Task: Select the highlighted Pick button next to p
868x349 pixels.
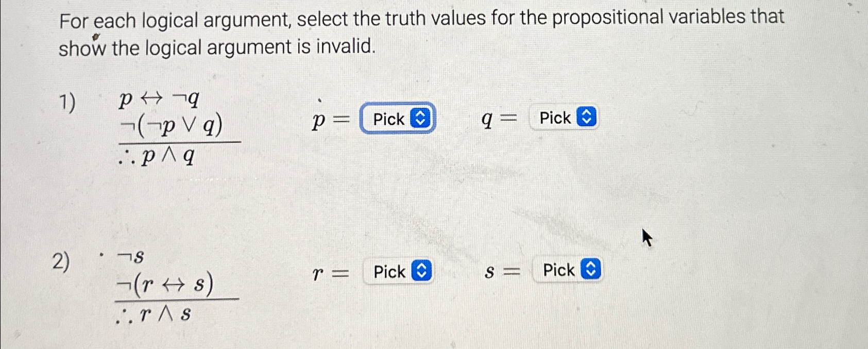Action: [x=397, y=119]
